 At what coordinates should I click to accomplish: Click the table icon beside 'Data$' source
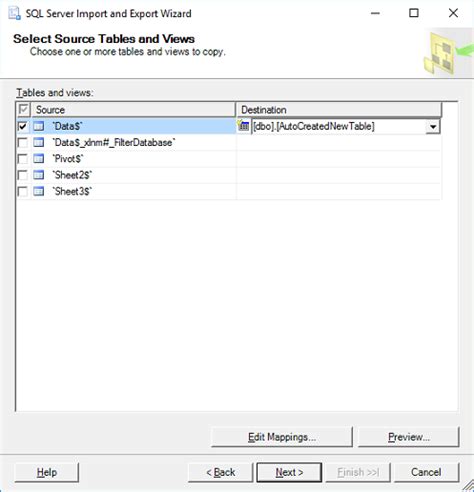coord(39,126)
